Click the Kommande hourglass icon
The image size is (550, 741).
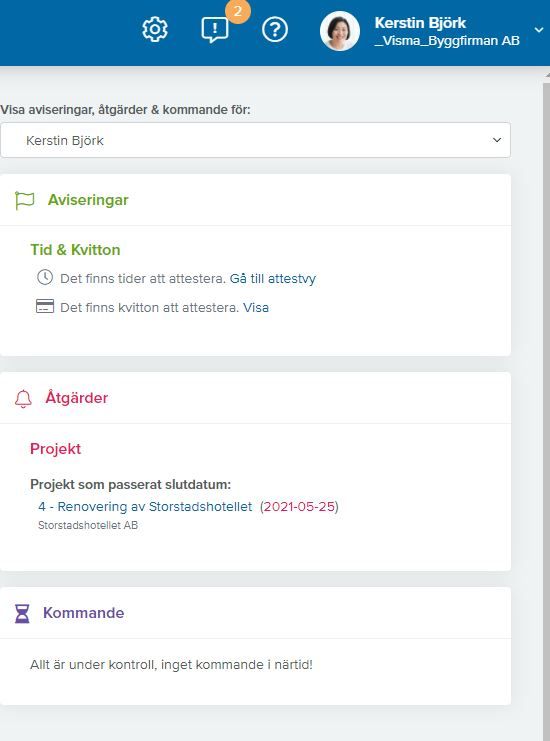[x=22, y=613]
